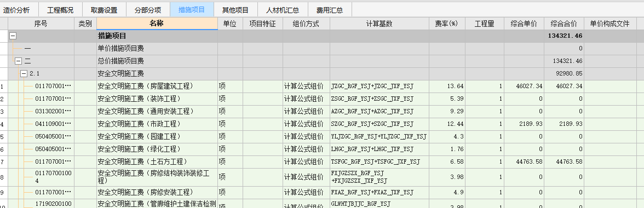Click the 工程量 column header
The width and height of the screenshot is (644, 208).
(485, 24)
